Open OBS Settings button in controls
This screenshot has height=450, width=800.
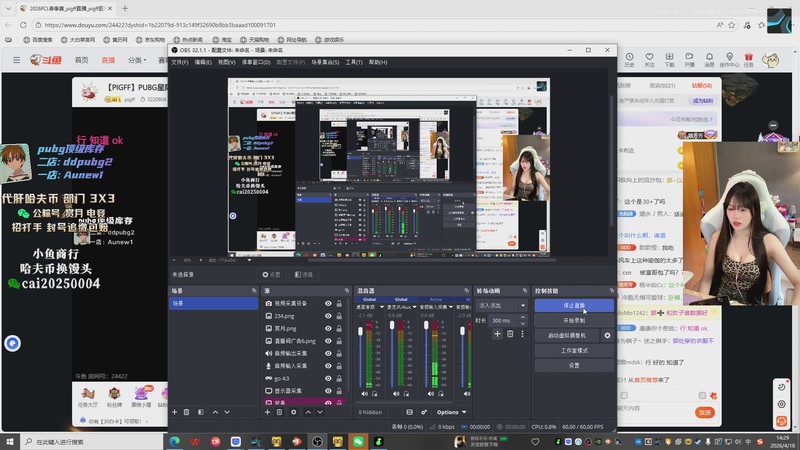coord(574,365)
